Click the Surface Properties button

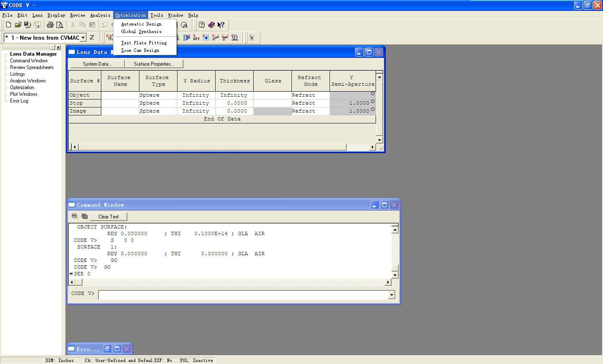[154, 64]
